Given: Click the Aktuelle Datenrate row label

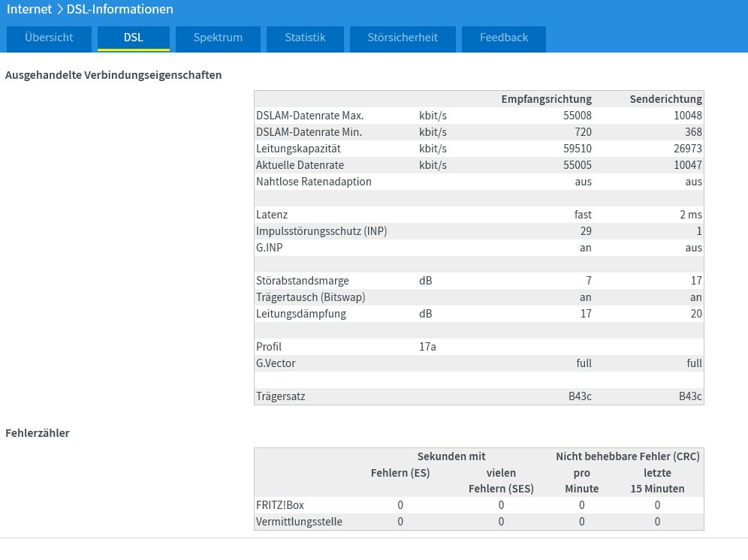Looking at the screenshot, I should [x=300, y=165].
